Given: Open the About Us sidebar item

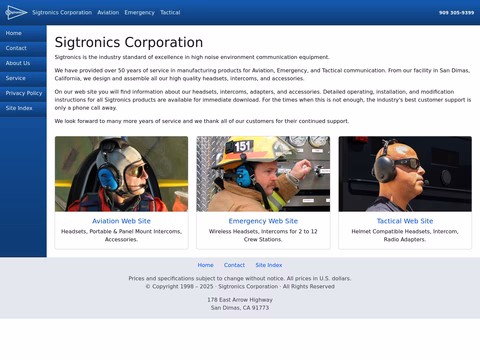Looking at the screenshot, I should pyautogui.click(x=23, y=63).
